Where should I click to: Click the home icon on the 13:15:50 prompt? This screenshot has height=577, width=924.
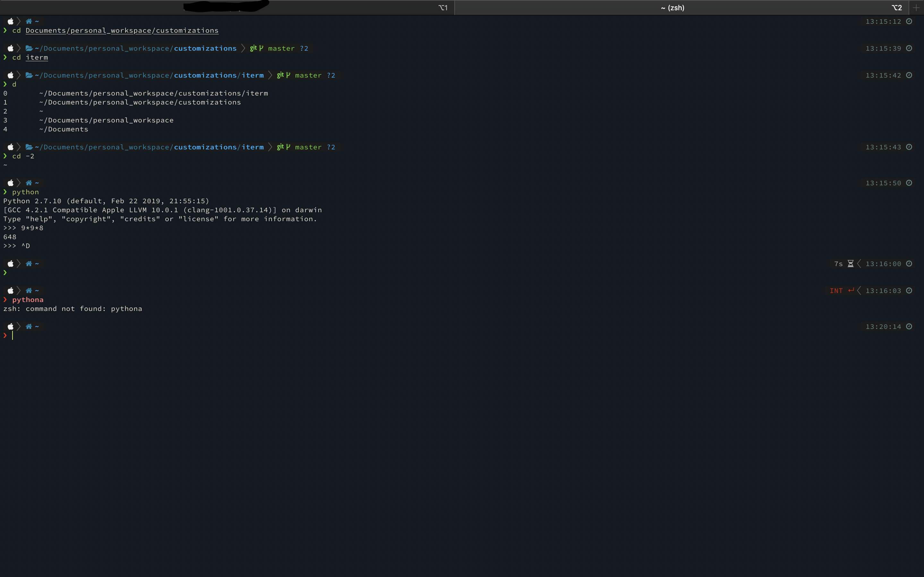coord(29,183)
